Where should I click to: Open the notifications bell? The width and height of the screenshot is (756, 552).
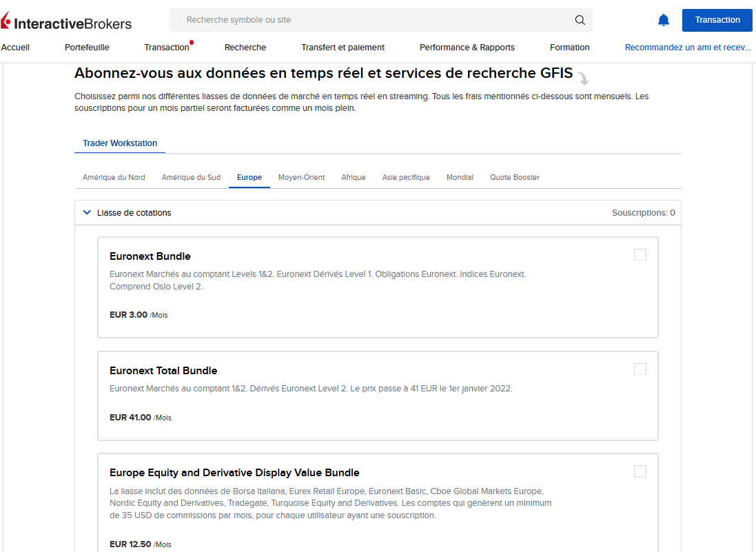click(x=664, y=20)
